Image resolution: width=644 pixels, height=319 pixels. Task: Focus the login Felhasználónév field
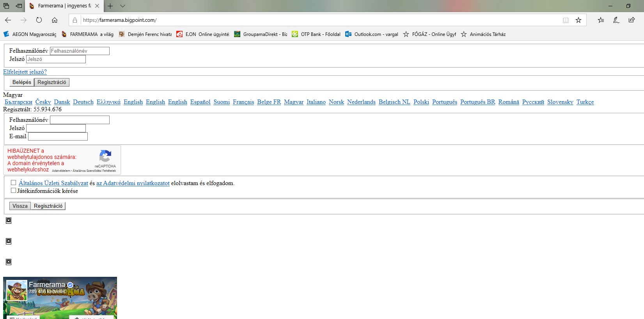[80, 51]
